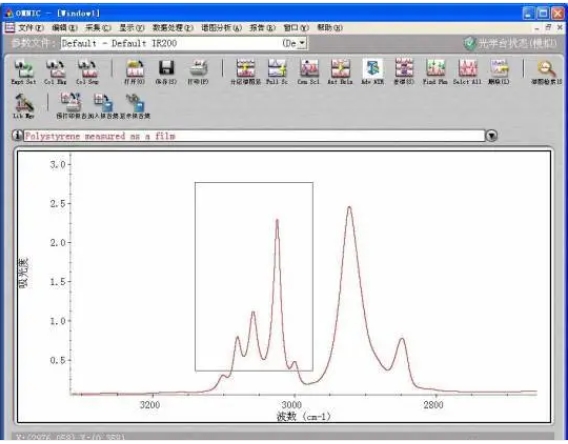Click the Expt Set toolbar icon
The height and width of the screenshot is (444, 568).
(x=24, y=71)
